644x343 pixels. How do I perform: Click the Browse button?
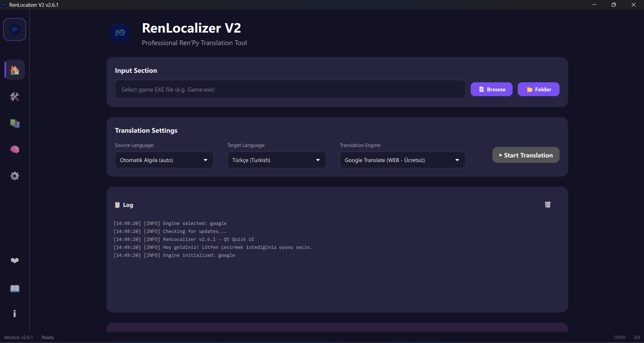(492, 89)
